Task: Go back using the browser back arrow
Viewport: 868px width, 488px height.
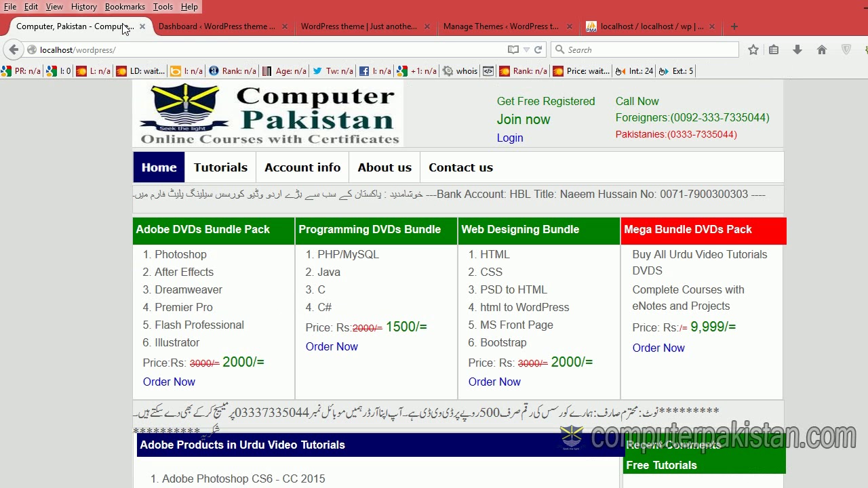Action: click(x=14, y=49)
